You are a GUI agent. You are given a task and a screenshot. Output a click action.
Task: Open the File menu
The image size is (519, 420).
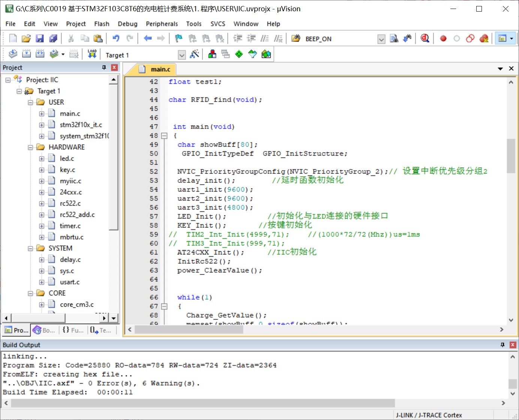pyautogui.click(x=10, y=24)
